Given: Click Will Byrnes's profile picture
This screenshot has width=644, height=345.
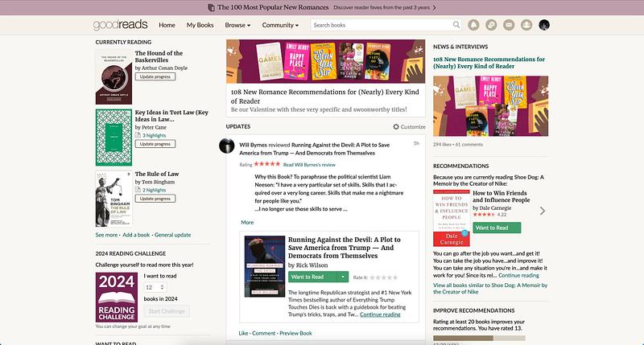Looking at the screenshot, I should click(x=227, y=146).
